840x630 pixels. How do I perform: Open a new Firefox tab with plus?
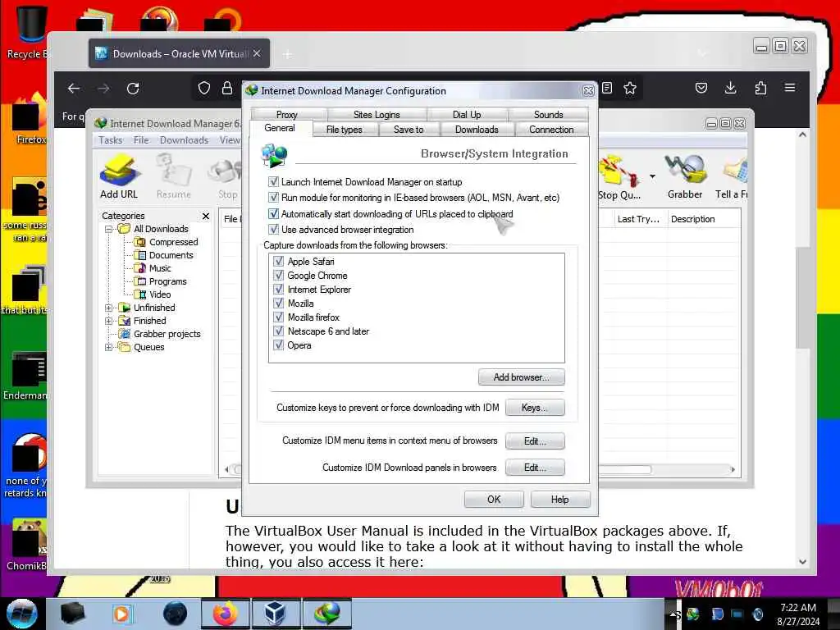coord(288,54)
